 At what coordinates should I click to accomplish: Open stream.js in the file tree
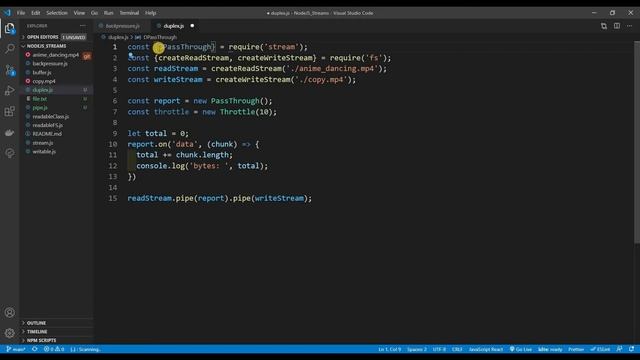(x=43, y=143)
